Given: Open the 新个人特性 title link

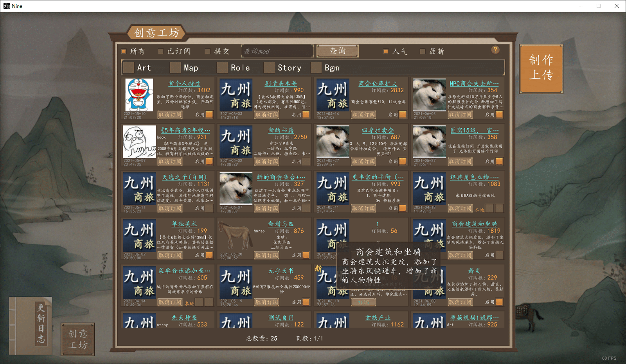Looking at the screenshot, I should pyautogui.click(x=184, y=83).
